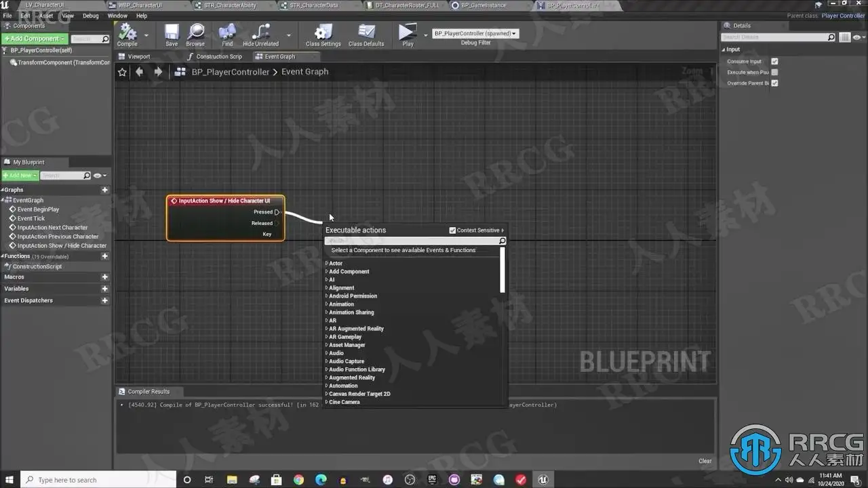
Task: Add a new variable with the Variables plus icon
Action: (x=104, y=289)
